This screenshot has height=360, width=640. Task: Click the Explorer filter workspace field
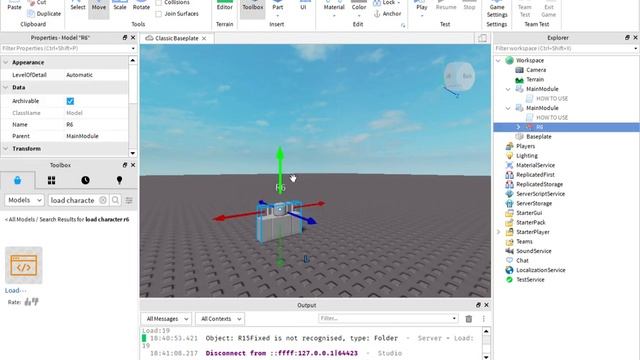coord(565,48)
